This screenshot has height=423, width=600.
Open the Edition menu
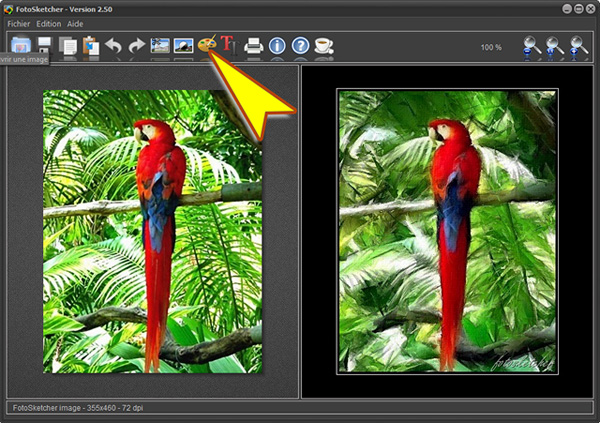tap(49, 23)
